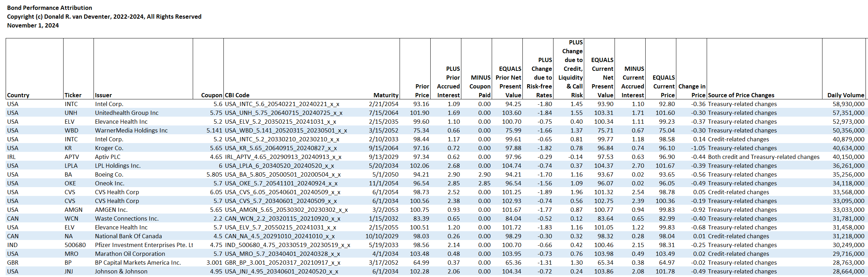Click the 'National Bank Of Canada' issuer cell
Screen dimensions: 868x277
[128, 236]
